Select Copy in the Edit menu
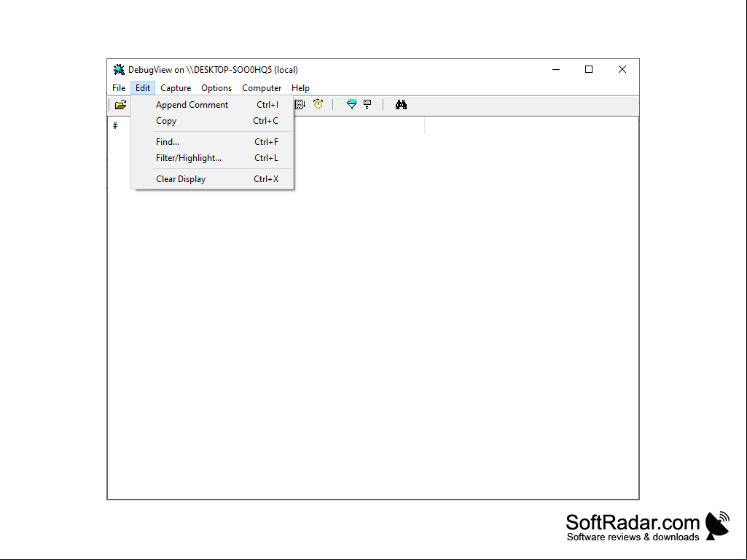The width and height of the screenshot is (747, 560). (x=213, y=121)
